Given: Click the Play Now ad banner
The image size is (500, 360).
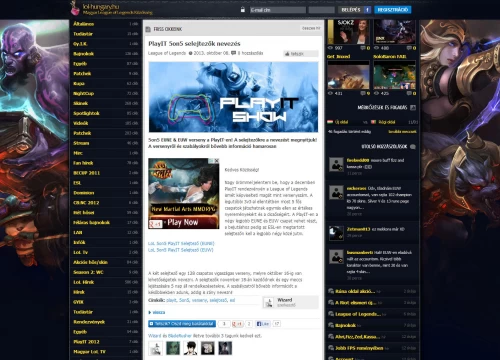Looking at the screenshot, I should point(184,222).
